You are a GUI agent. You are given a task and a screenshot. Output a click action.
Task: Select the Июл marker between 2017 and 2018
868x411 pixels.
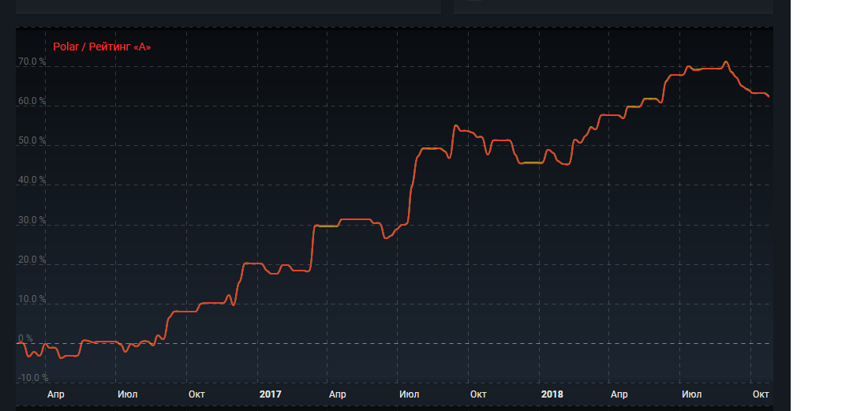(x=410, y=394)
